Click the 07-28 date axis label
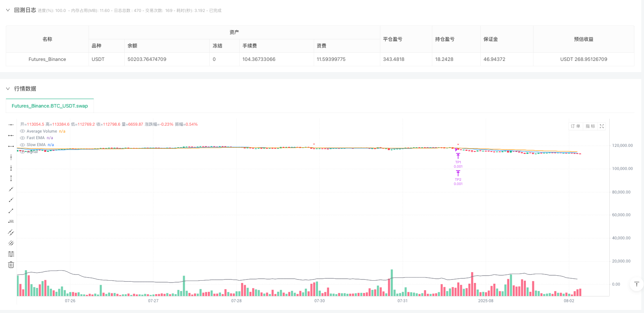Viewport: 644px width, 313px height. point(236,301)
